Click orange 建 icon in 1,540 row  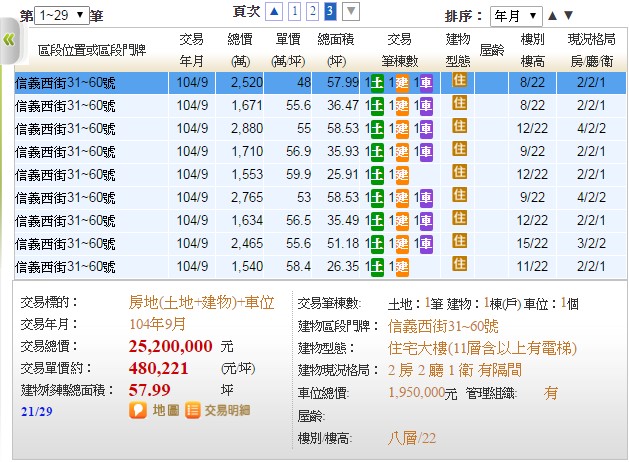coord(402,267)
